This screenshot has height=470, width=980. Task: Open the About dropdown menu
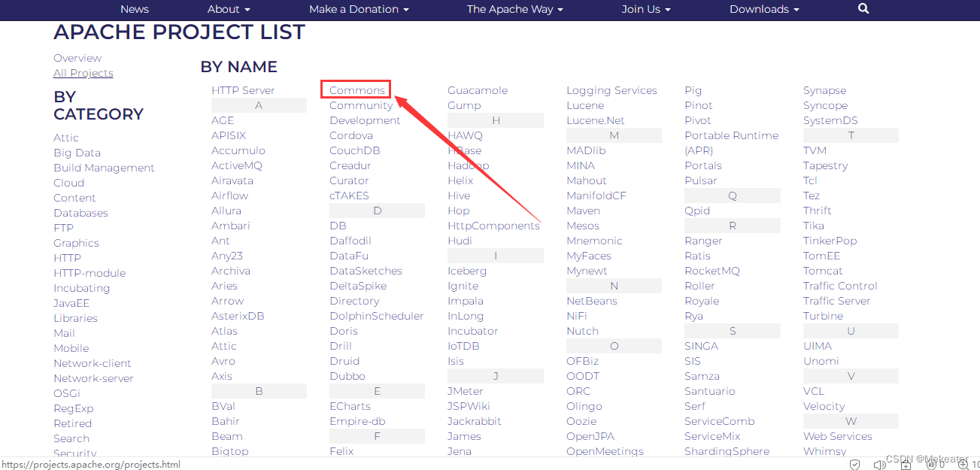229,9
